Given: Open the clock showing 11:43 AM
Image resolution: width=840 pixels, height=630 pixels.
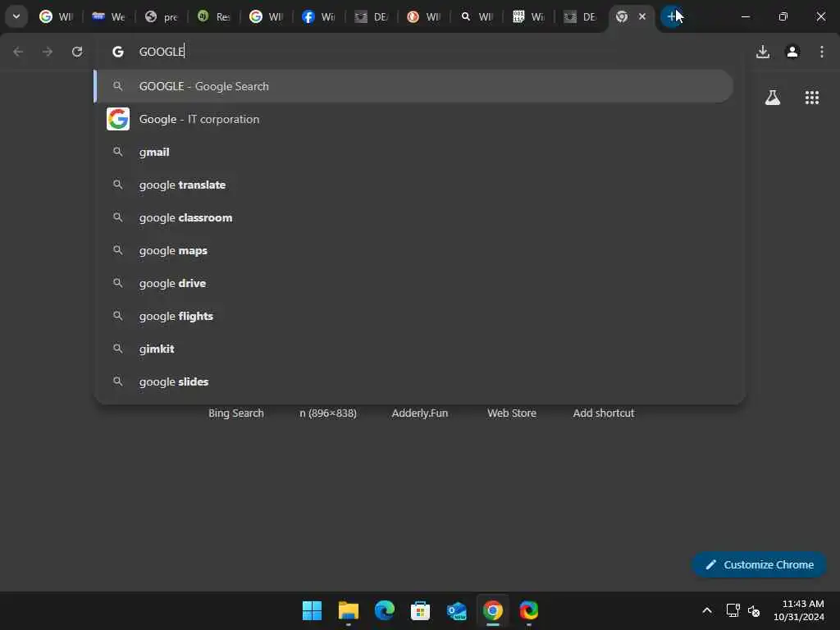Looking at the screenshot, I should click(x=799, y=610).
